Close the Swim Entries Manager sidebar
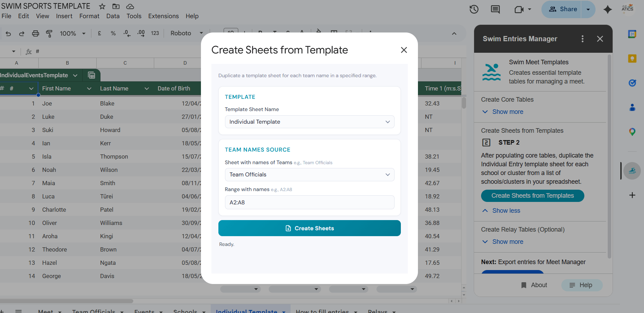Screen dimensions: 644x313 coord(600,39)
